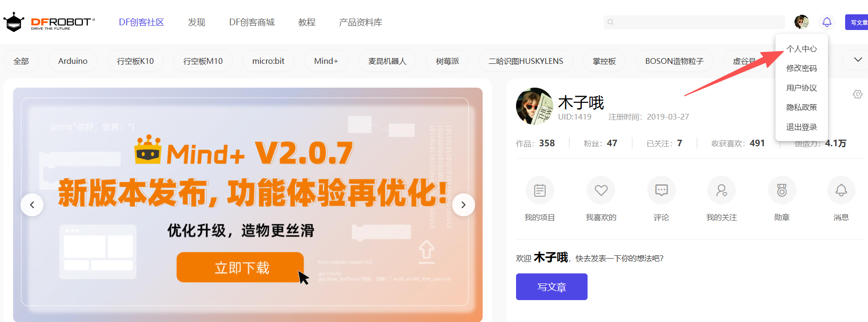This screenshot has height=322, width=868.
Task: Click 注册时间: 2019-03-27 text
Action: (649, 117)
